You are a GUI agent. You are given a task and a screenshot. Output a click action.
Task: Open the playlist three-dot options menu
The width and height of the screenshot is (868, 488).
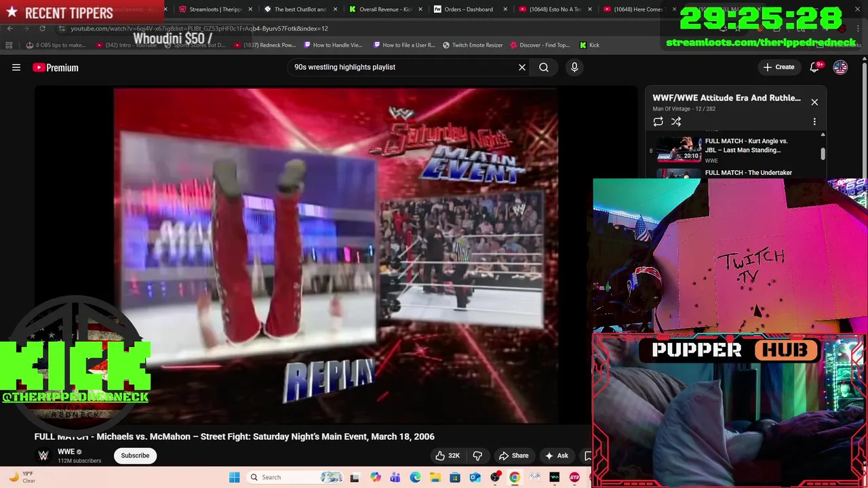click(814, 121)
